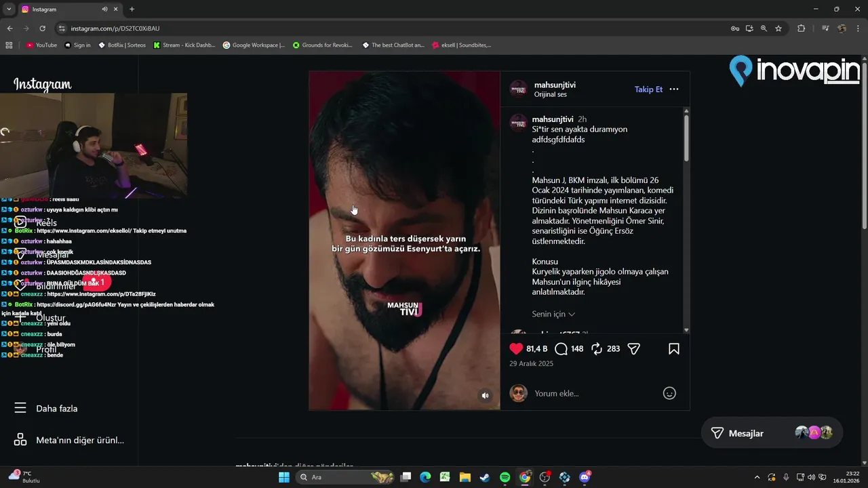Image resolution: width=868 pixels, height=488 pixels.
Task: Click the Yorum ekle comment field
Action: point(593,393)
